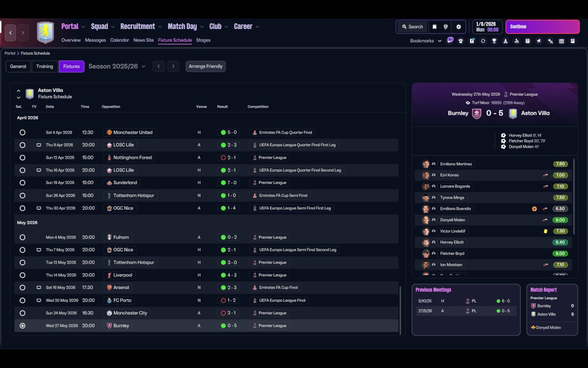Viewport: 588px width, 368px height.
Task: Select the Training view tab
Action: (45, 66)
